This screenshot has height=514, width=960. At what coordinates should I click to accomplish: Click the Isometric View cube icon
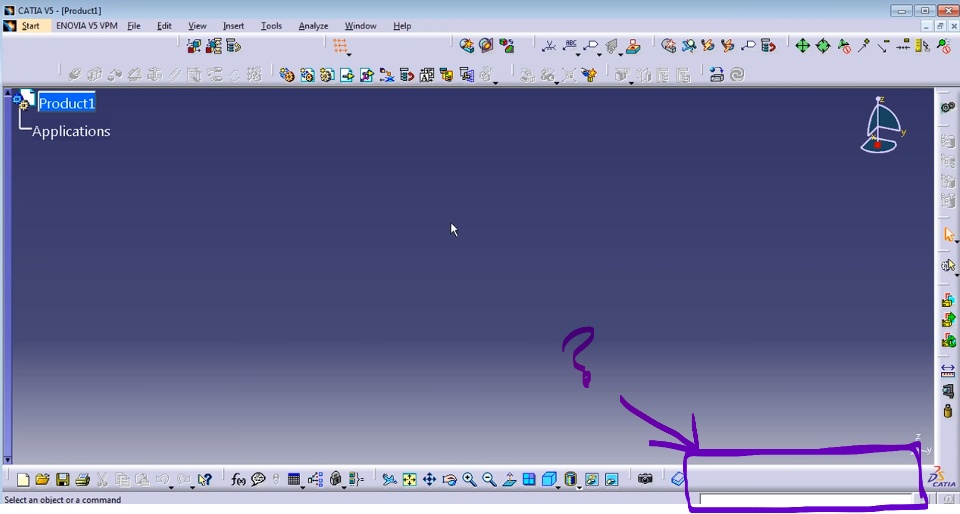(x=549, y=480)
